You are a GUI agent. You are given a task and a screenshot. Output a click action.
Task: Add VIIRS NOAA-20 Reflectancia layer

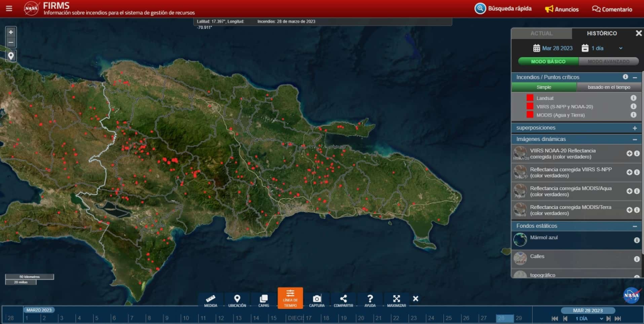coord(629,154)
